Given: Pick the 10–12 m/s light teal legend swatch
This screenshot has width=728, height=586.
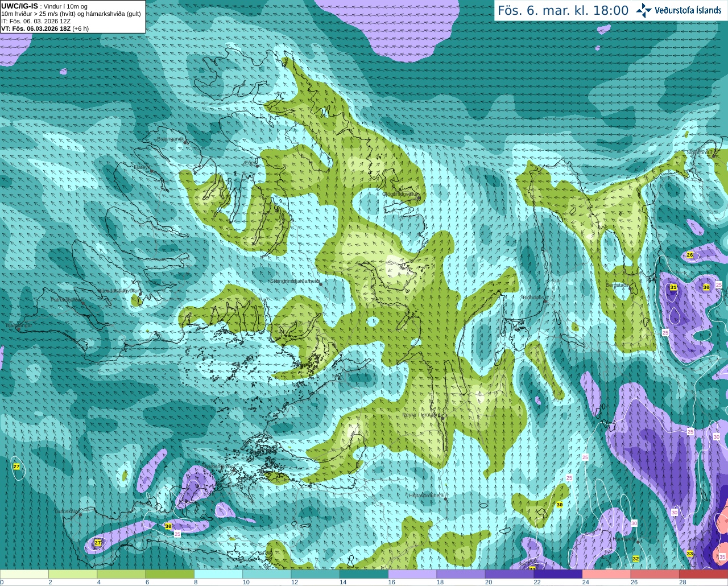Looking at the screenshot, I should tap(267, 574).
